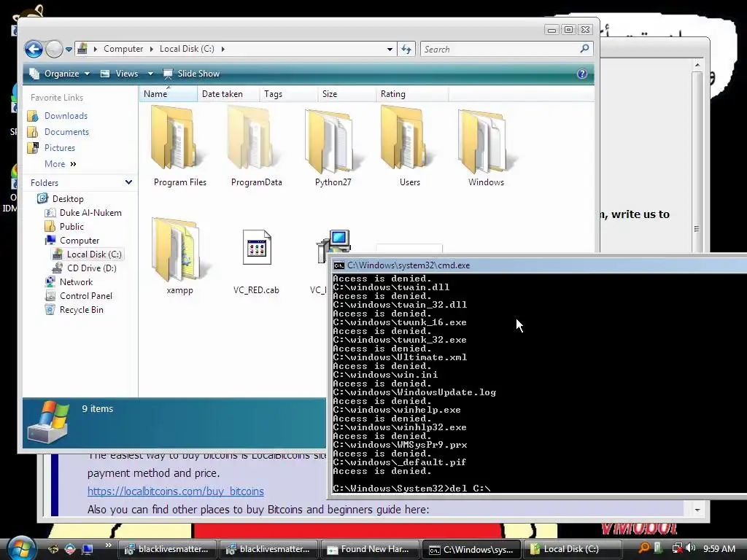This screenshot has width=747, height=560.
Task: Click scroll down arrow in ransom note window
Action: click(x=697, y=510)
